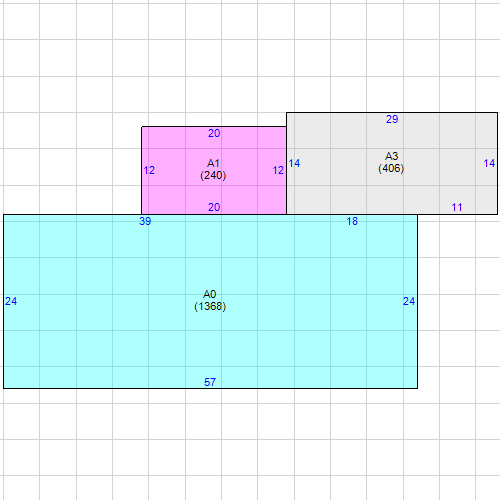Select the A0 (1368) area label
The width and height of the screenshot is (500, 500).
coord(210,300)
